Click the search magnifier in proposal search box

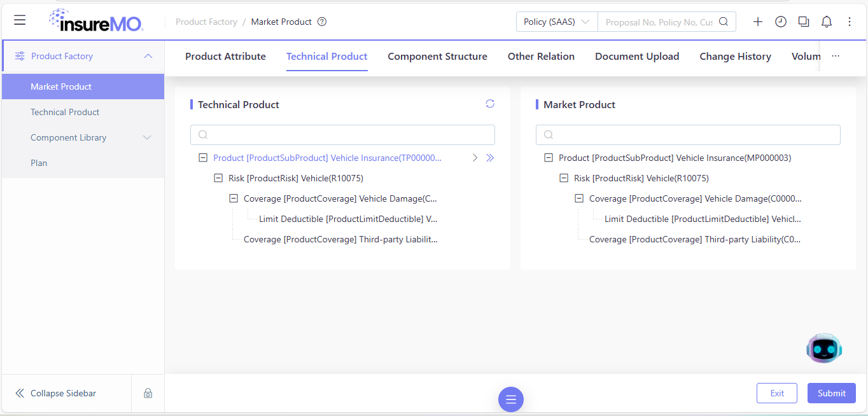(x=724, y=22)
